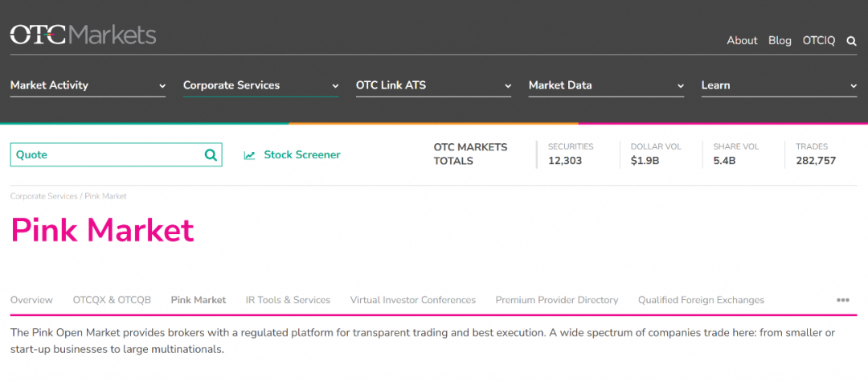Click into the Quote input field
The image size is (868, 382).
tap(104, 155)
